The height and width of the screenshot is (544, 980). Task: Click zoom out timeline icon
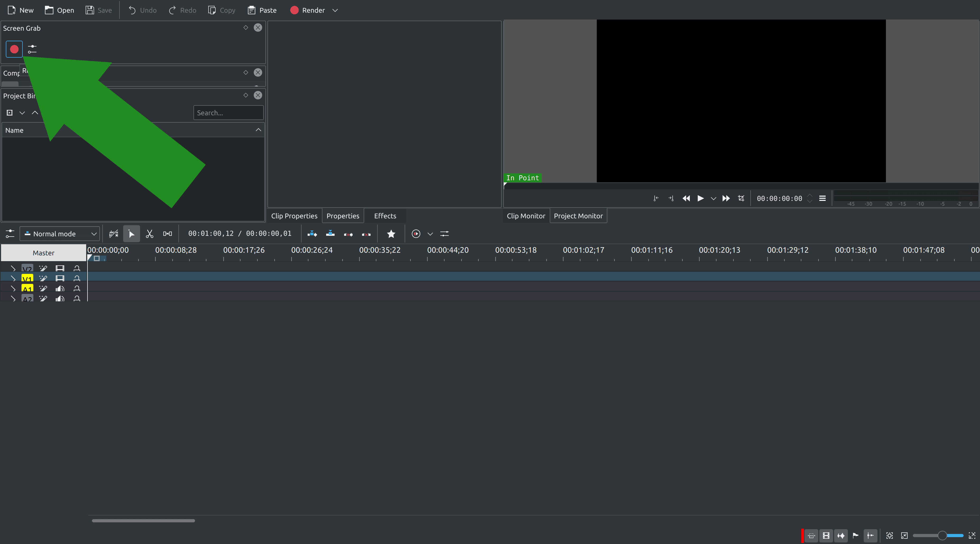[x=904, y=536]
